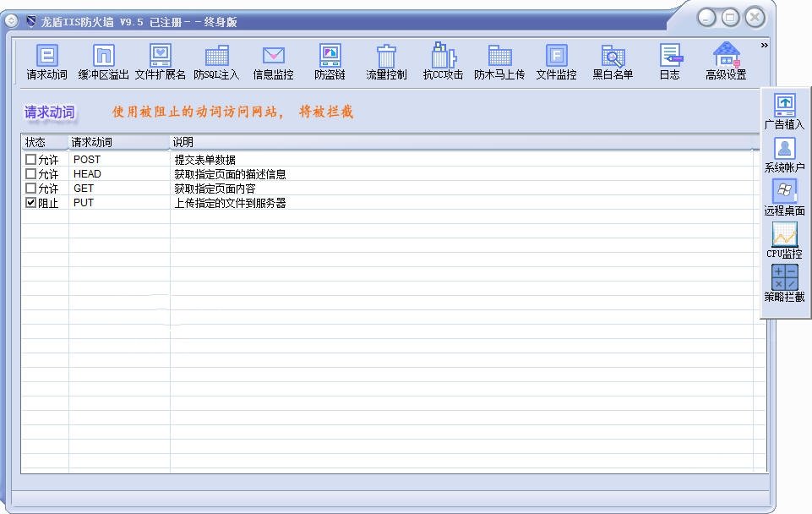Open the 文件扩展名 settings
Viewport: 812px width, 514px height.
(x=160, y=62)
